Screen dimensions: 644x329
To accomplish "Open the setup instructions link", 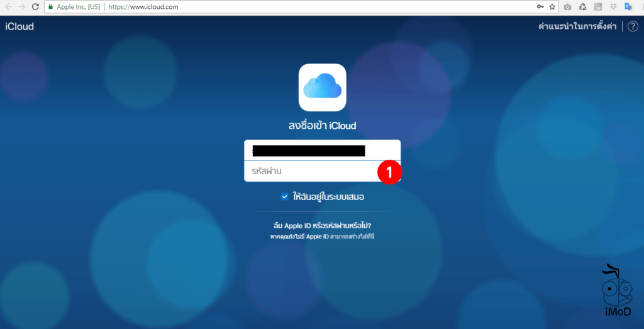I will click(x=577, y=26).
